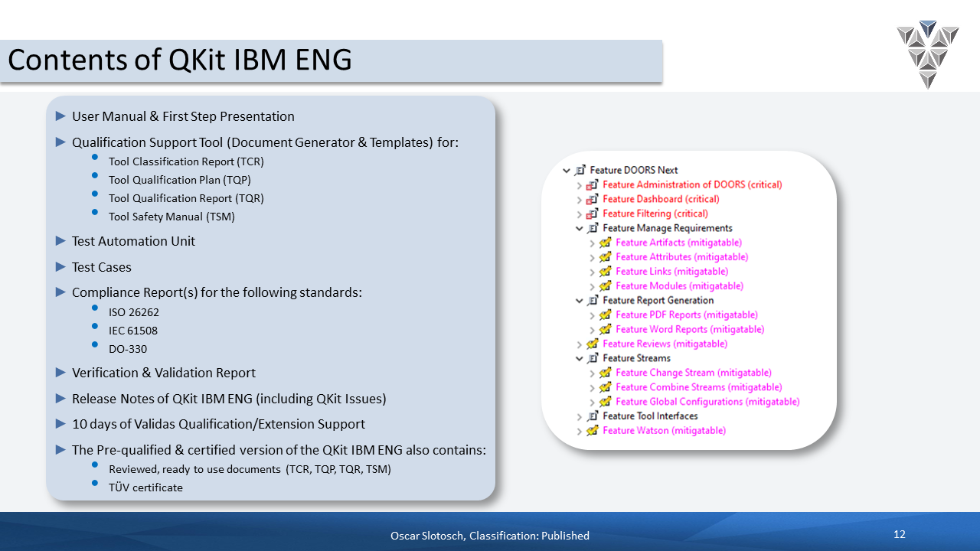Expand the Feature Filtering node
The width and height of the screenshot is (980, 551).
click(x=580, y=214)
